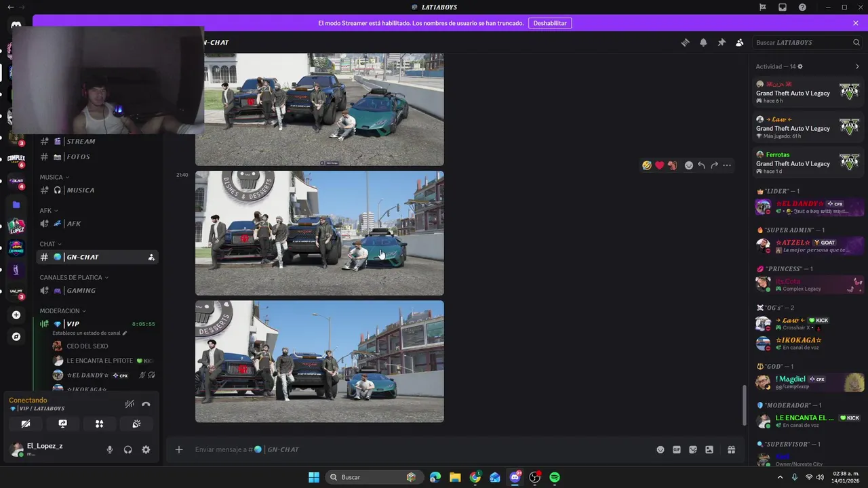Open more options for the message

click(727, 165)
